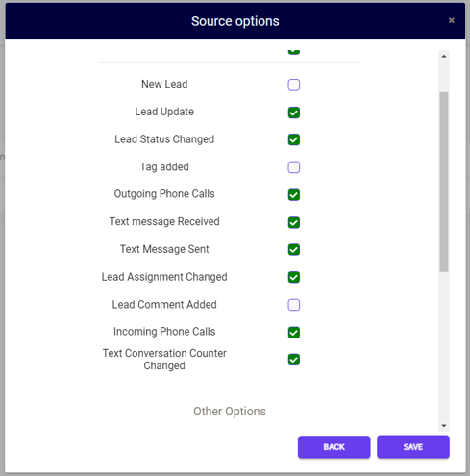Viewport: 470px width, 476px height.
Task: Click the vertical scrollbar thumb
Action: point(444,182)
